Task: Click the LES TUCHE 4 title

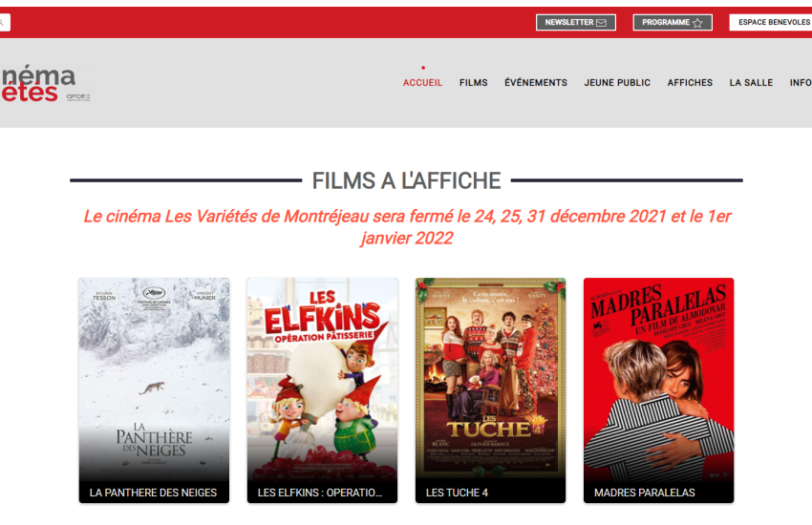Action: (457, 493)
